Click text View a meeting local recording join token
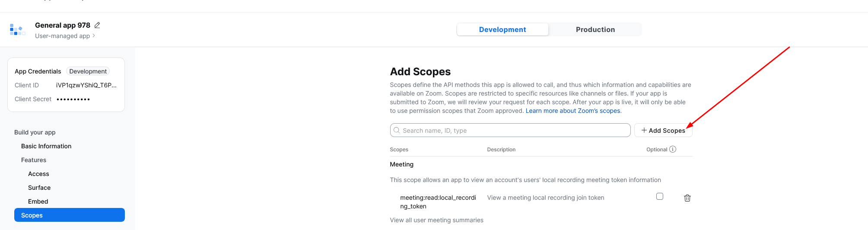The height and width of the screenshot is (230, 868). (546, 198)
